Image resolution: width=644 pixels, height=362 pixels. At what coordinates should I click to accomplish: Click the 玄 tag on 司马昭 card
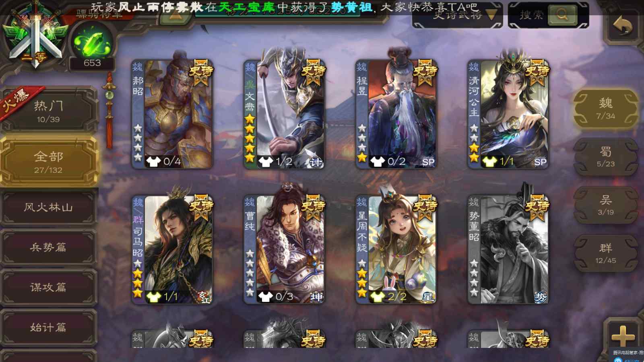click(x=204, y=297)
